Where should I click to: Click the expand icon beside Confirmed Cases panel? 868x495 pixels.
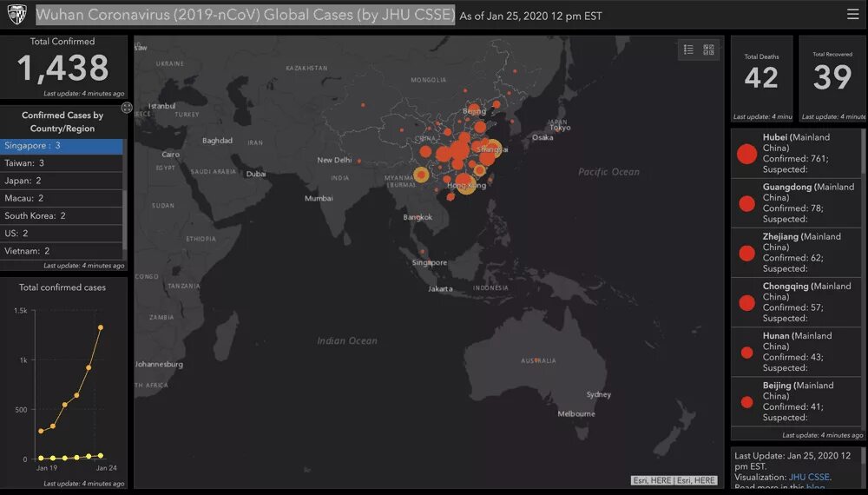[127, 108]
